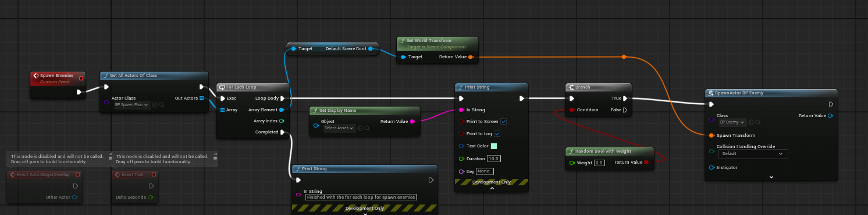This screenshot has height=215, width=868.
Task: Open Select Asset dropdown in Get Display Name
Action: [x=339, y=128]
